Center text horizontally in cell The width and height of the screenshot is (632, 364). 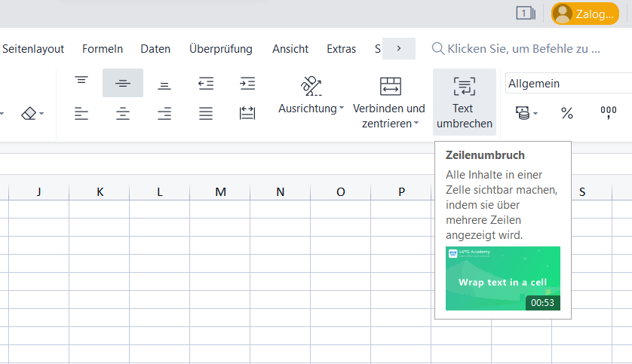[x=123, y=114]
